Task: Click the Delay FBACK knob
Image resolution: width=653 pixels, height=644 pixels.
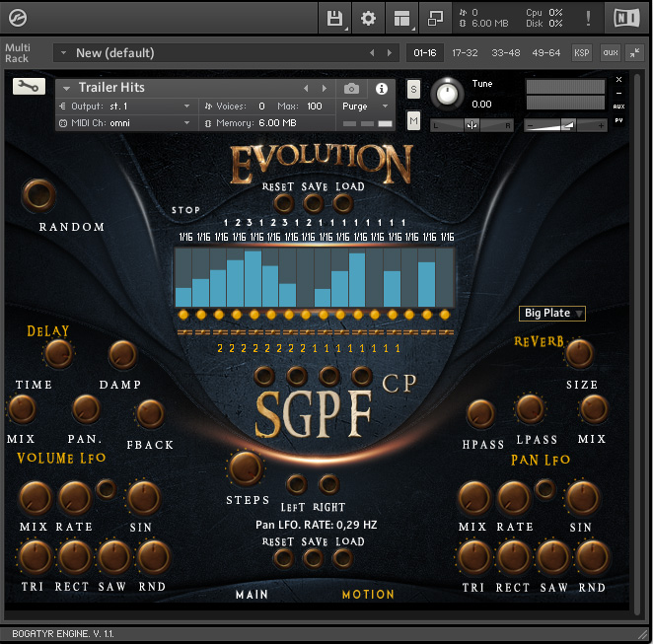Action: 150,414
